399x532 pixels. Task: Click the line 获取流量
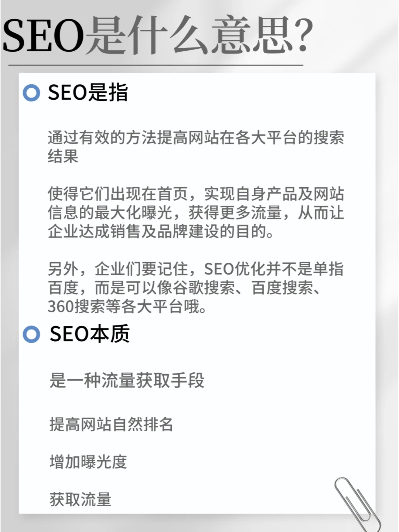point(81,499)
